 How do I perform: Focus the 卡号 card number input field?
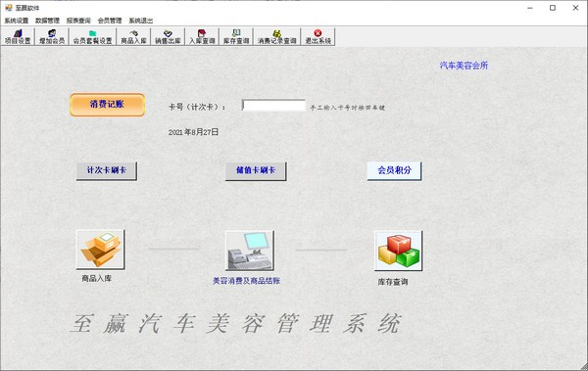tap(273, 106)
